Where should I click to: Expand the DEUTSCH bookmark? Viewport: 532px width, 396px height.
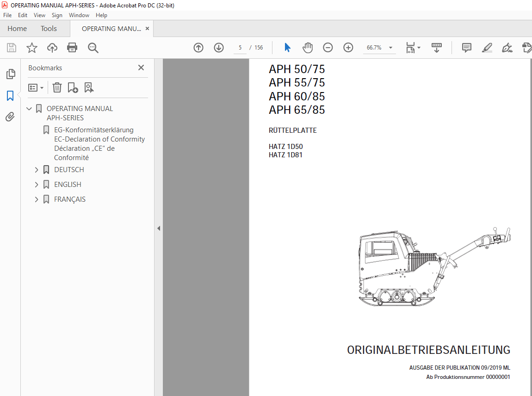37,170
